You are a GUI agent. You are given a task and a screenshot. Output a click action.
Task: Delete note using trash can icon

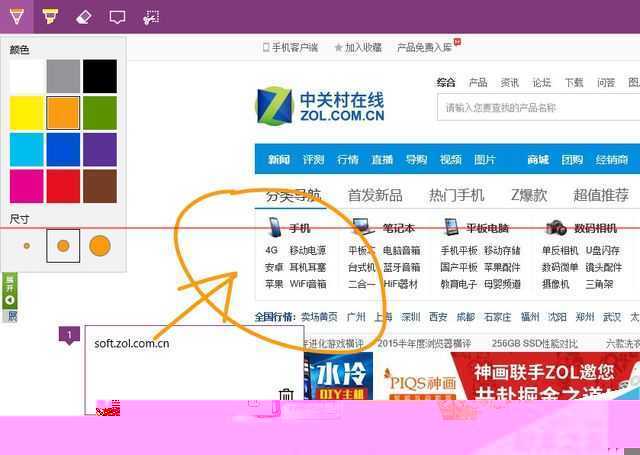[x=286, y=395]
